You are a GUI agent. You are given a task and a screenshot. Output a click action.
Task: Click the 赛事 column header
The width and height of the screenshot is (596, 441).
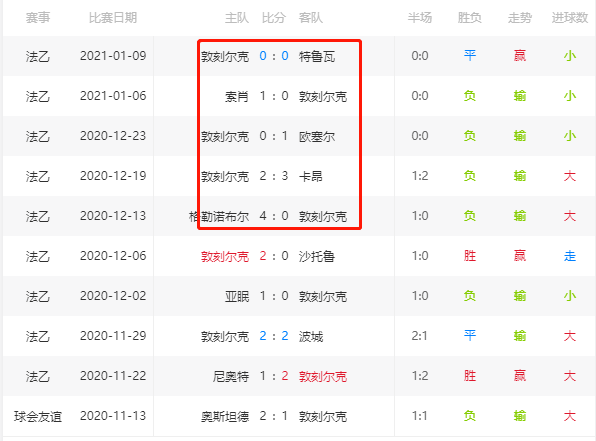[38, 18]
